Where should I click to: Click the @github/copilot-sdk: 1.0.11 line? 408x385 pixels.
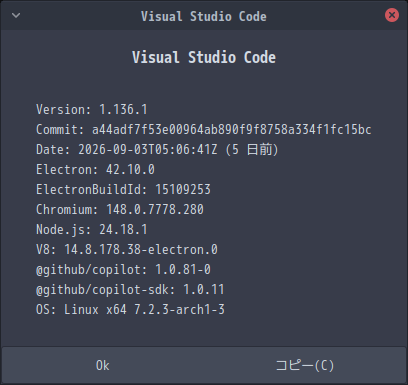tap(130, 290)
